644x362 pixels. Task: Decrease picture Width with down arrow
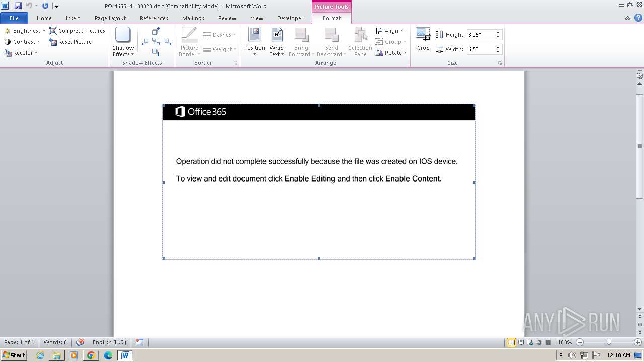coord(498,52)
